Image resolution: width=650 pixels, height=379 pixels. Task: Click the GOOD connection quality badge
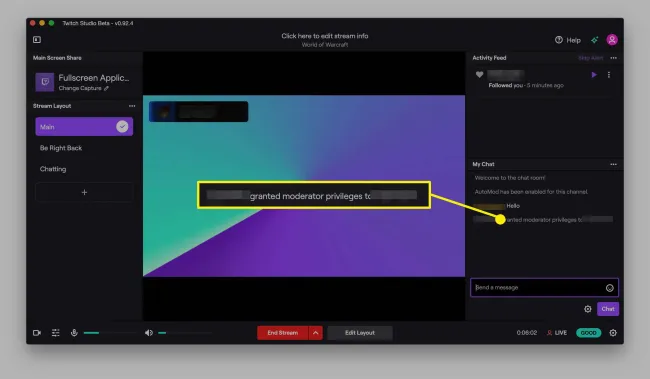point(589,333)
